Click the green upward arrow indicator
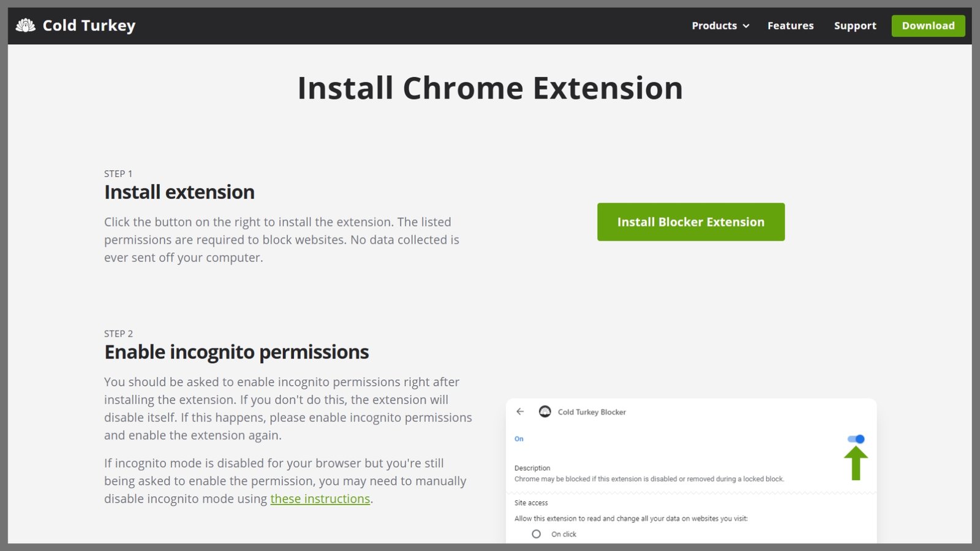This screenshot has height=551, width=980. pos(856,463)
